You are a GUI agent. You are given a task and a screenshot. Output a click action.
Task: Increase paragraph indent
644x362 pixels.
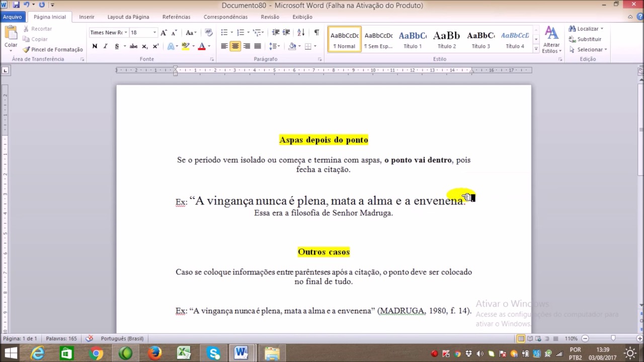tap(286, 33)
